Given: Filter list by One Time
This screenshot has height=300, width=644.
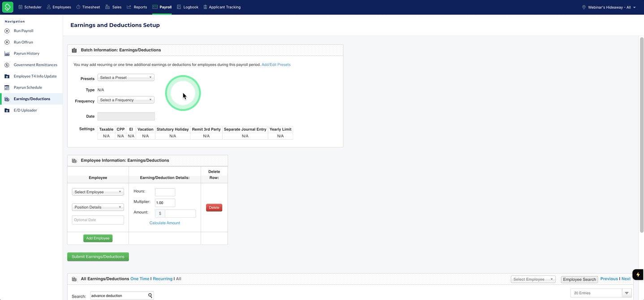Looking at the screenshot, I should click(140, 279).
